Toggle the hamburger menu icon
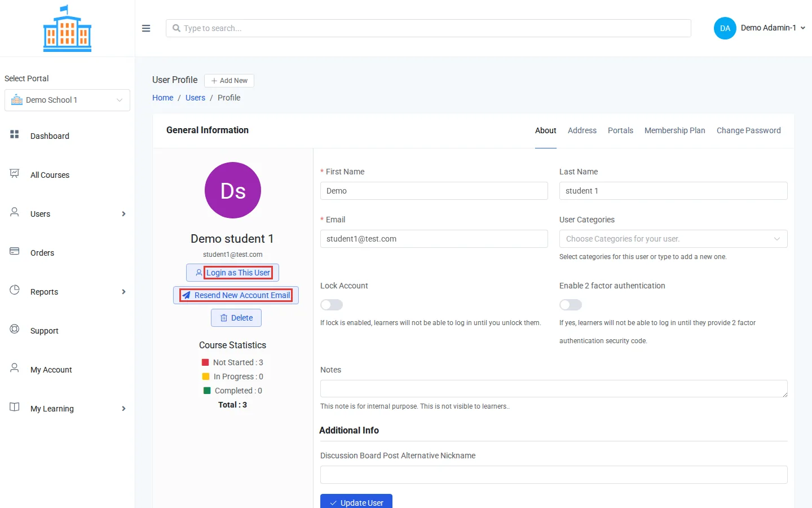The image size is (812, 508). [x=146, y=28]
